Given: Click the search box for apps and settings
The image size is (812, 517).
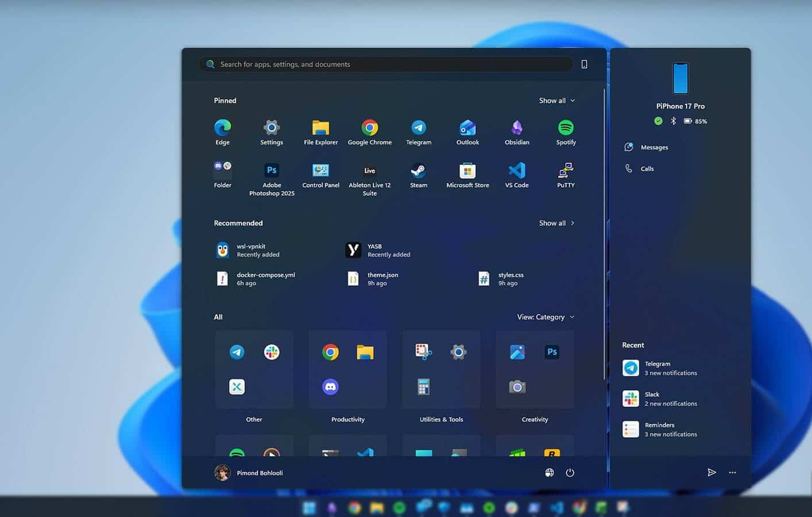Looking at the screenshot, I should pos(386,64).
